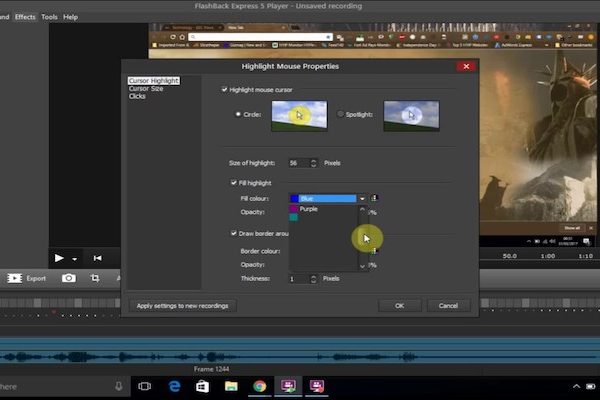Open the Microsoft Store taskbar icon
Screen dimensions: 600x400
coord(202,387)
